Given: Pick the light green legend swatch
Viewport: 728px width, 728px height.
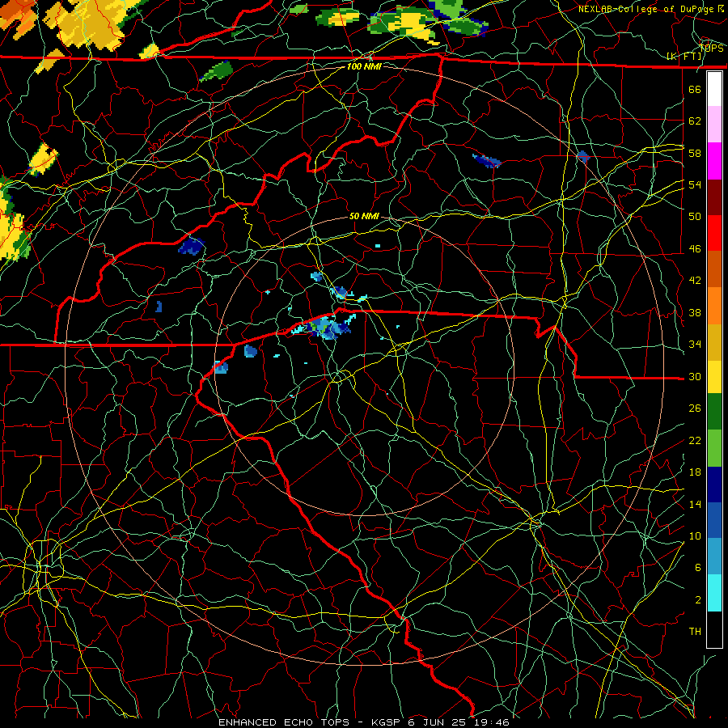Looking at the screenshot, I should [x=714, y=448].
